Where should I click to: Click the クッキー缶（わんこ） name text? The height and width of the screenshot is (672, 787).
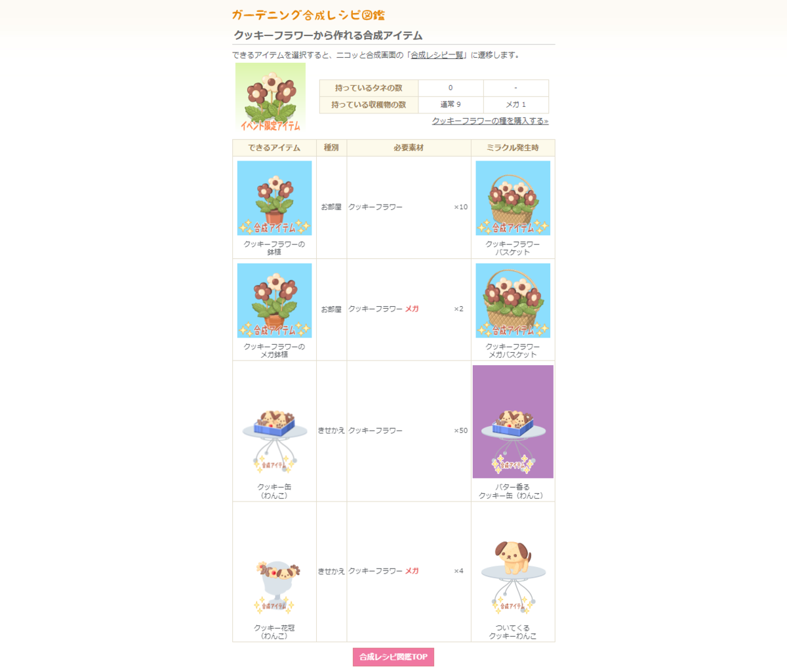coord(274,491)
